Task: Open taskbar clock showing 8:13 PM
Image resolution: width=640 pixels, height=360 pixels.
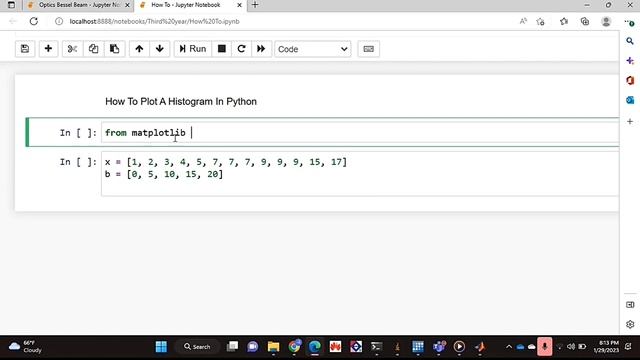Action: tap(606, 347)
